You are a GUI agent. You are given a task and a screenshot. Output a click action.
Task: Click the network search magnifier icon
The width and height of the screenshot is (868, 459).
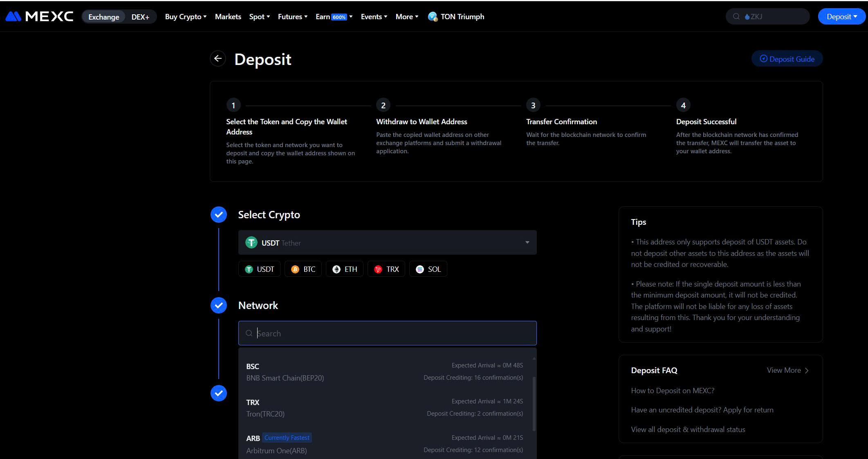click(x=249, y=333)
